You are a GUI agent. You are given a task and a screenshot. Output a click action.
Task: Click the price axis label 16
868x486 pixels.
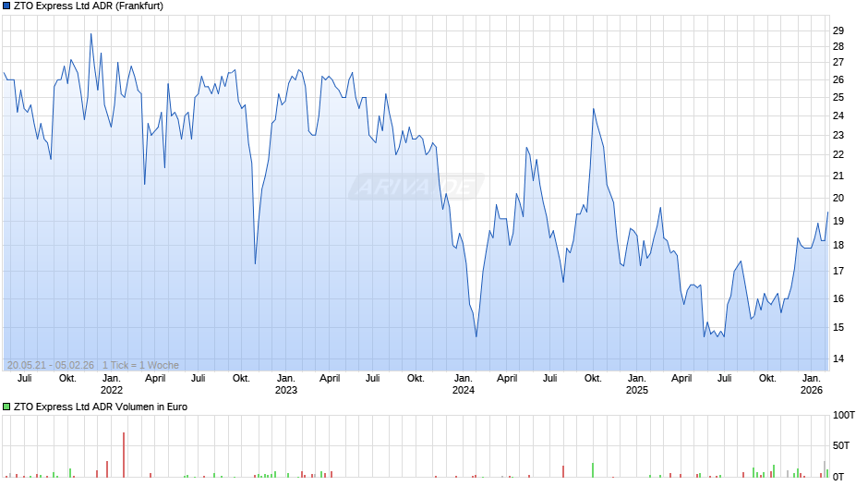838,298
